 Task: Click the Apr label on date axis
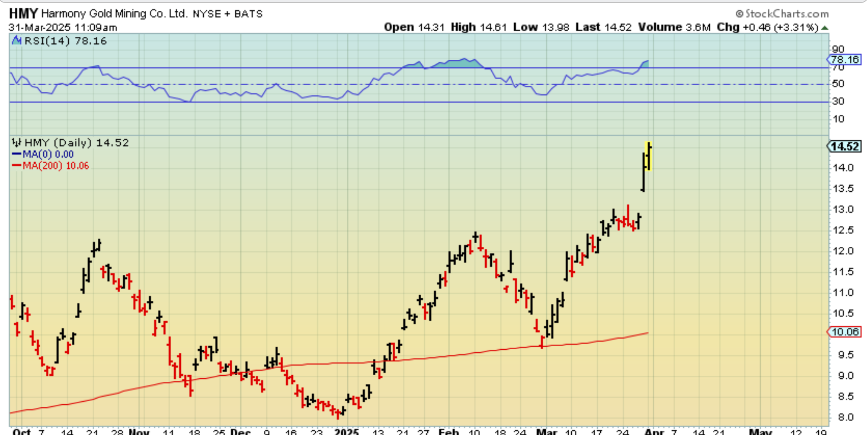pyautogui.click(x=654, y=432)
